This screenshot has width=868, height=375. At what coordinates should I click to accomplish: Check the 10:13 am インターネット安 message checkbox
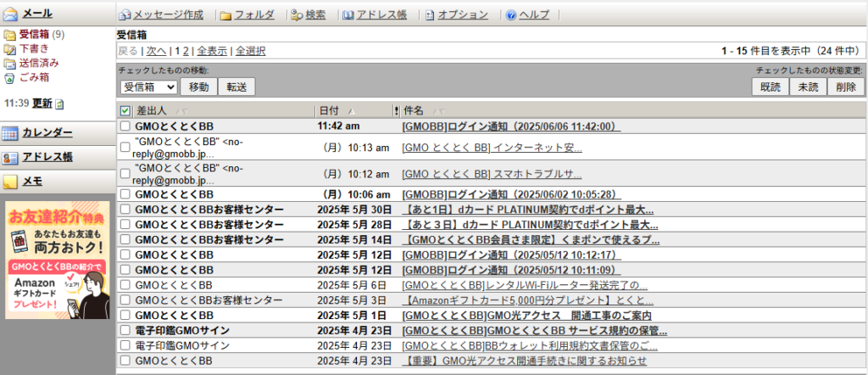pos(125,148)
